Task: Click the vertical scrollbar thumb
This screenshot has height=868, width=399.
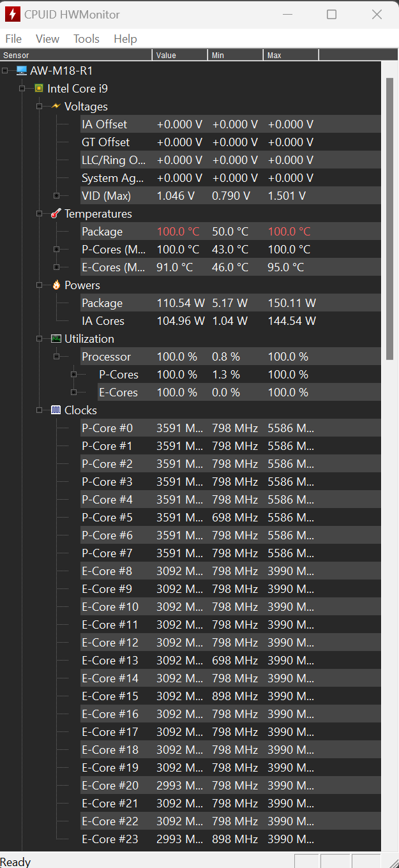Action: (389, 217)
